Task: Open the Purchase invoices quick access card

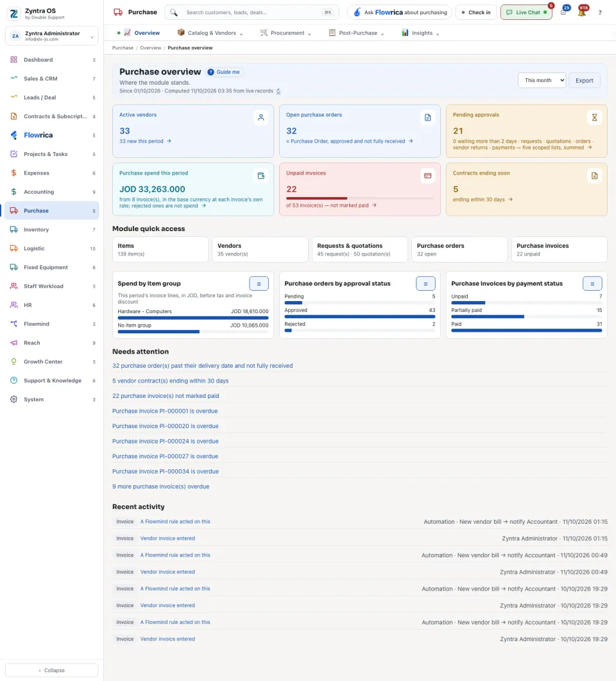Action: tap(559, 249)
